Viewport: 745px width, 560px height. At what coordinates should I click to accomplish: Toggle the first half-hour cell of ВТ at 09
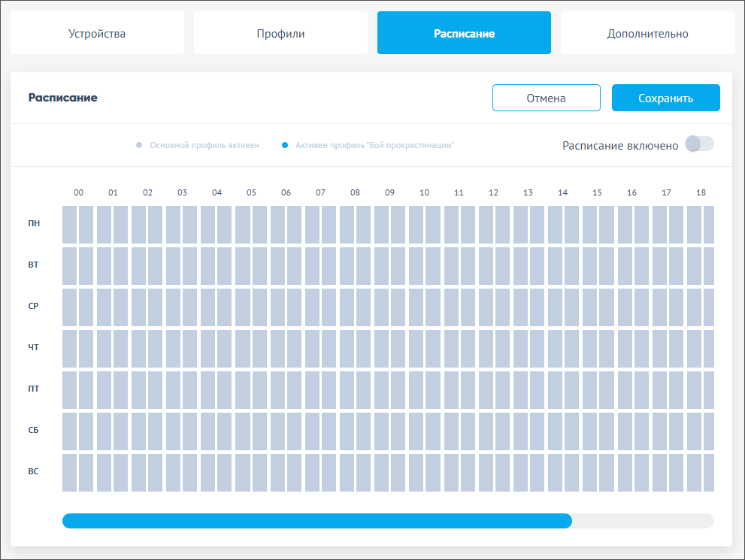(381, 265)
